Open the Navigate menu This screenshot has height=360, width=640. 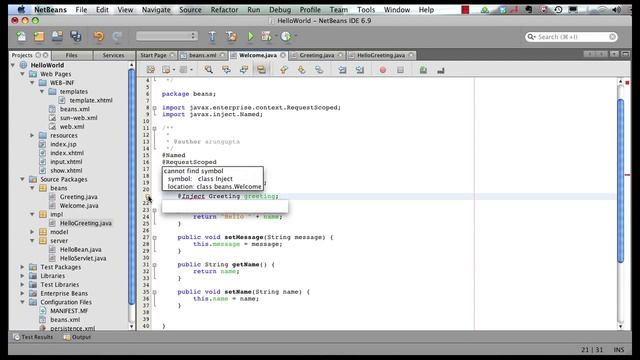156,10
